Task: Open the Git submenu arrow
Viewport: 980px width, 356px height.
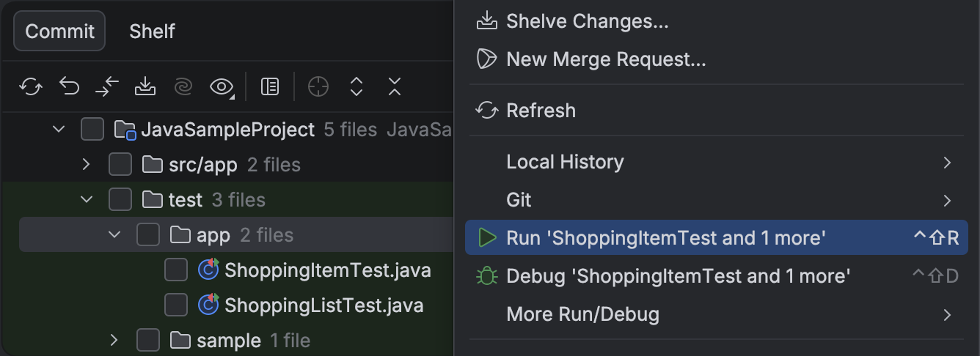Action: [948, 201]
